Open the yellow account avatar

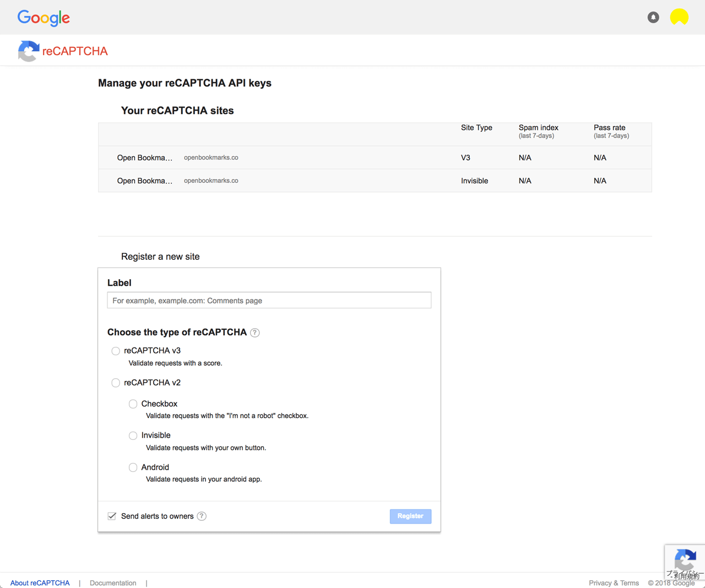679,17
